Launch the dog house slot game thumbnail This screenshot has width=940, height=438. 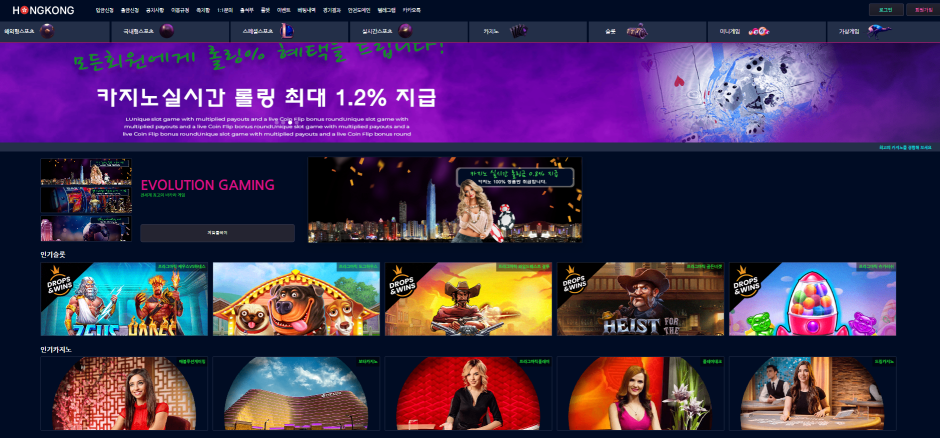pyautogui.click(x=296, y=299)
